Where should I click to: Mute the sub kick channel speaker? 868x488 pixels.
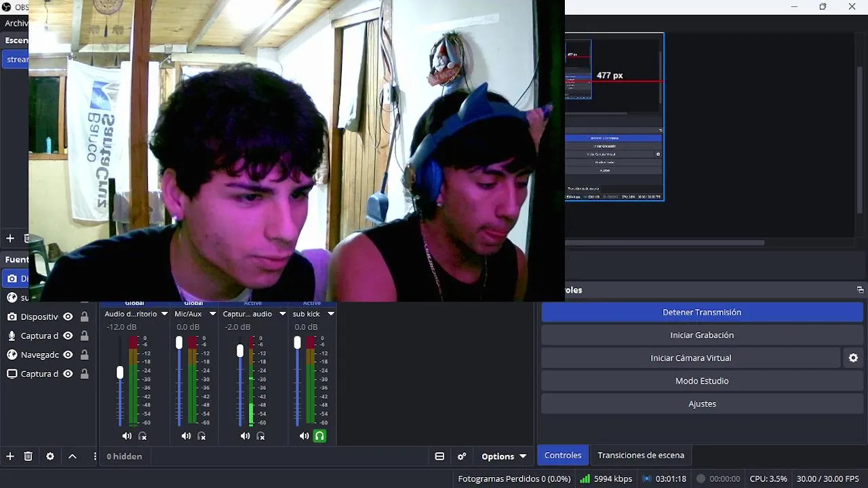click(x=304, y=436)
